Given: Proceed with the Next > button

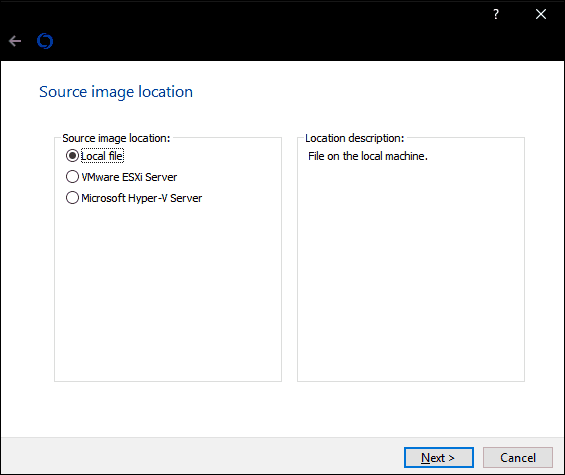Looking at the screenshot, I should [x=439, y=458].
